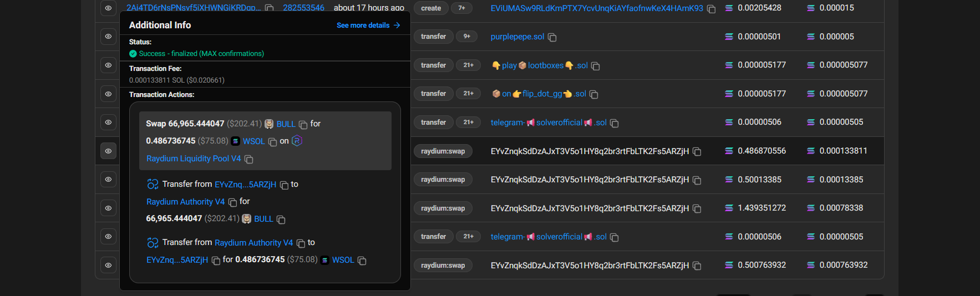This screenshot has height=296, width=980.
Task: Copy address in 1.439351272 swap row
Action: [697, 208]
